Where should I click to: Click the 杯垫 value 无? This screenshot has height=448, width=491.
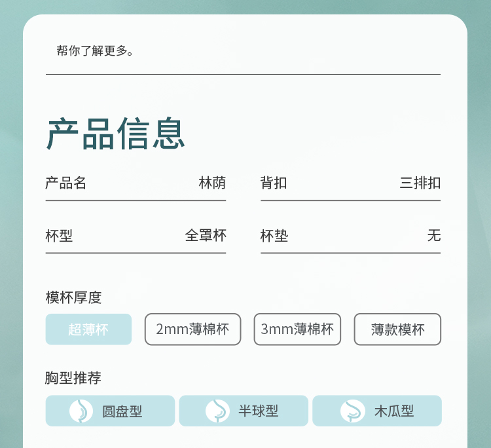(433, 235)
